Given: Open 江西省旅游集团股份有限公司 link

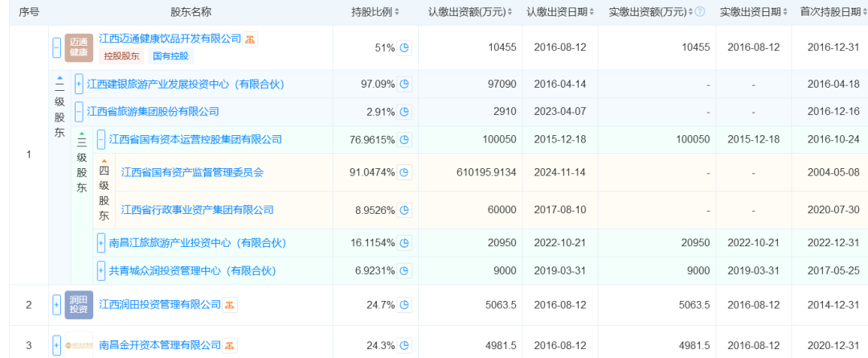Looking at the screenshot, I should pyautogui.click(x=153, y=111).
